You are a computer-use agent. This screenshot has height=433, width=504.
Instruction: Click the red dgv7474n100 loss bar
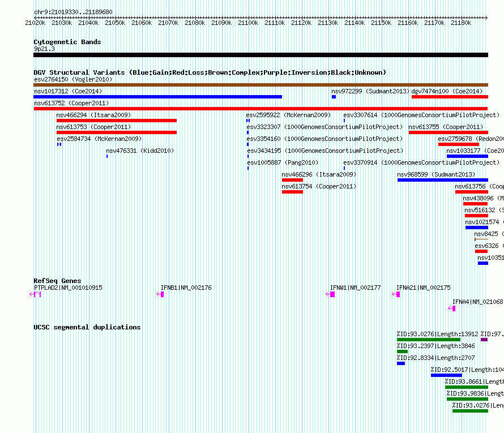(450, 97)
